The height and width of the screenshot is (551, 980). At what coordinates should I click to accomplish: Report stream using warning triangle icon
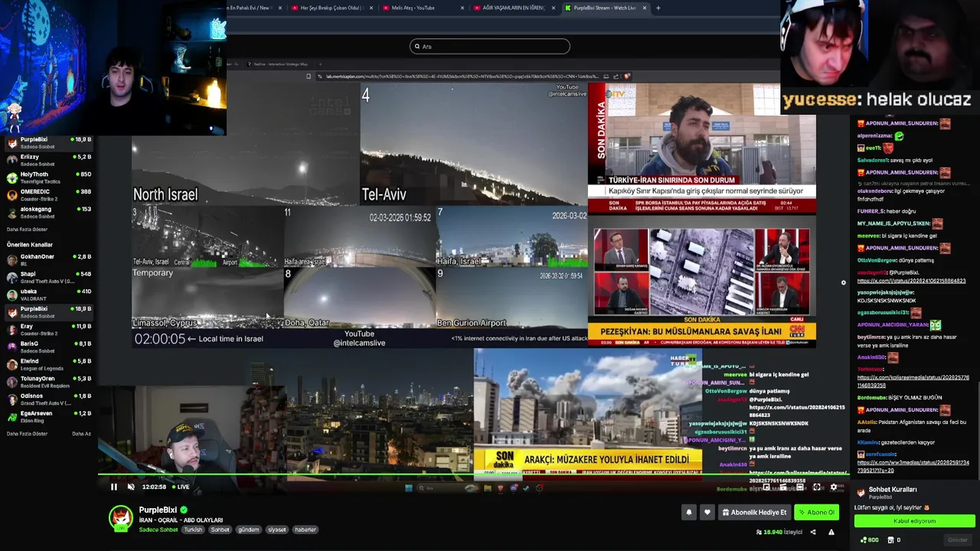pos(831,532)
